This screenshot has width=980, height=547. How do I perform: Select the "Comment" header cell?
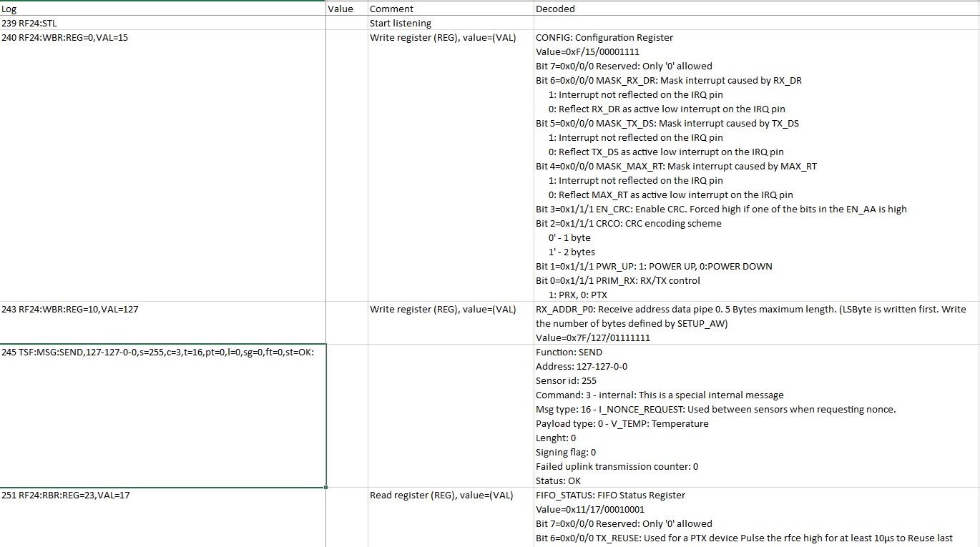pyautogui.click(x=450, y=9)
